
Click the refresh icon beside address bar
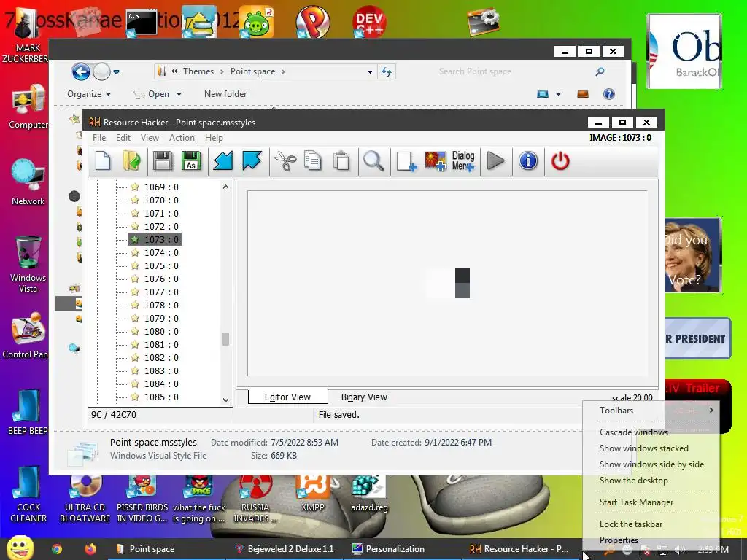tap(387, 72)
